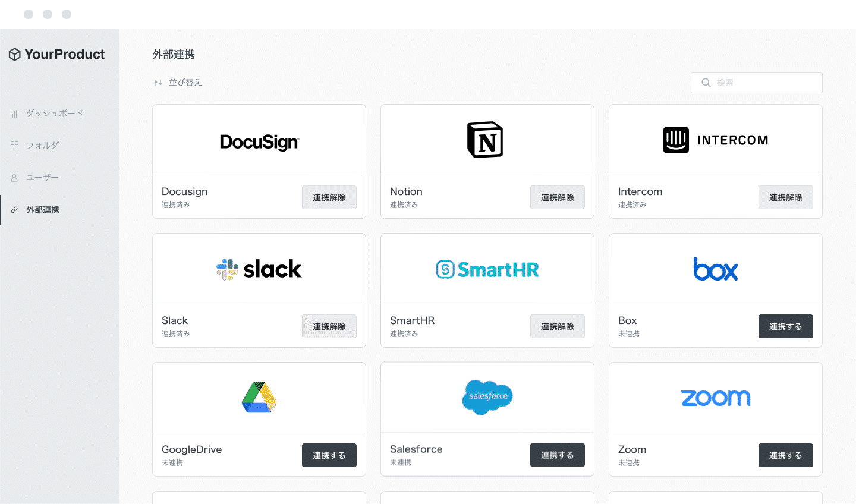
Task: Click the Salesforce cloud logo
Action: (487, 397)
